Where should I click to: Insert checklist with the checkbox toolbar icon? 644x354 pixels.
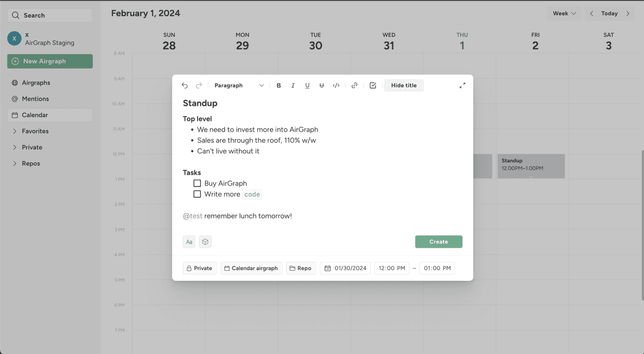point(372,85)
